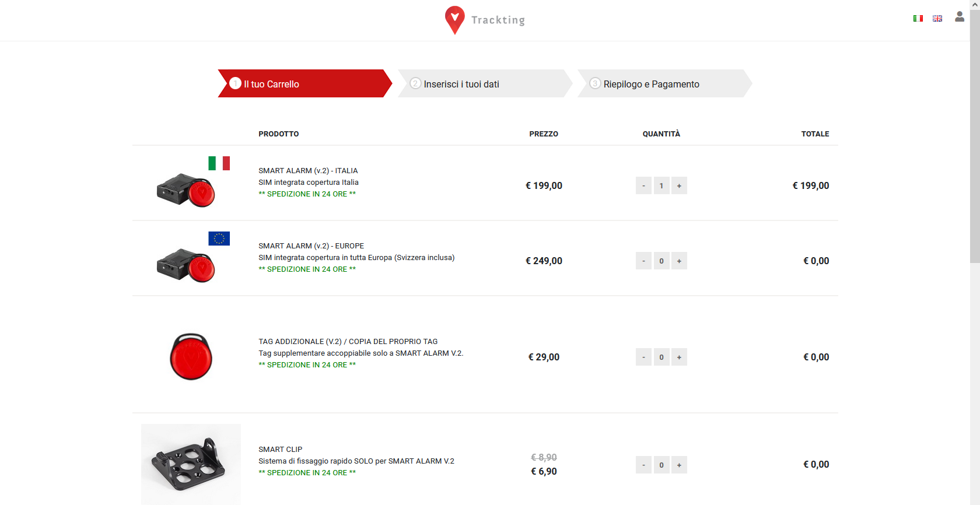Click 'SIM integrata copertura Italia' description
980x505 pixels.
(309, 183)
